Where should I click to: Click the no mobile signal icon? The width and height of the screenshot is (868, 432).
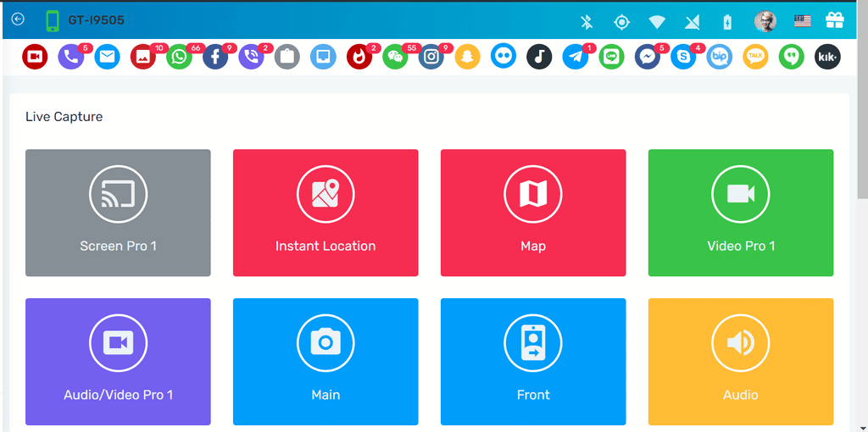click(692, 22)
